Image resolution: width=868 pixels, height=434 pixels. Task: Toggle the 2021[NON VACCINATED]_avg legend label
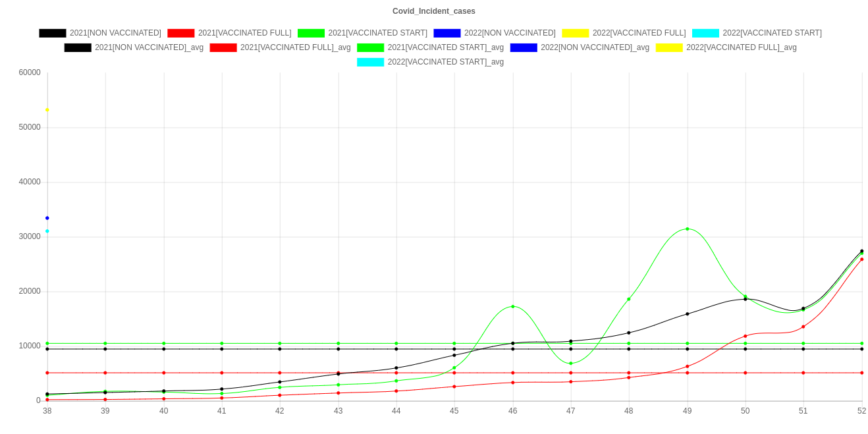[149, 47]
